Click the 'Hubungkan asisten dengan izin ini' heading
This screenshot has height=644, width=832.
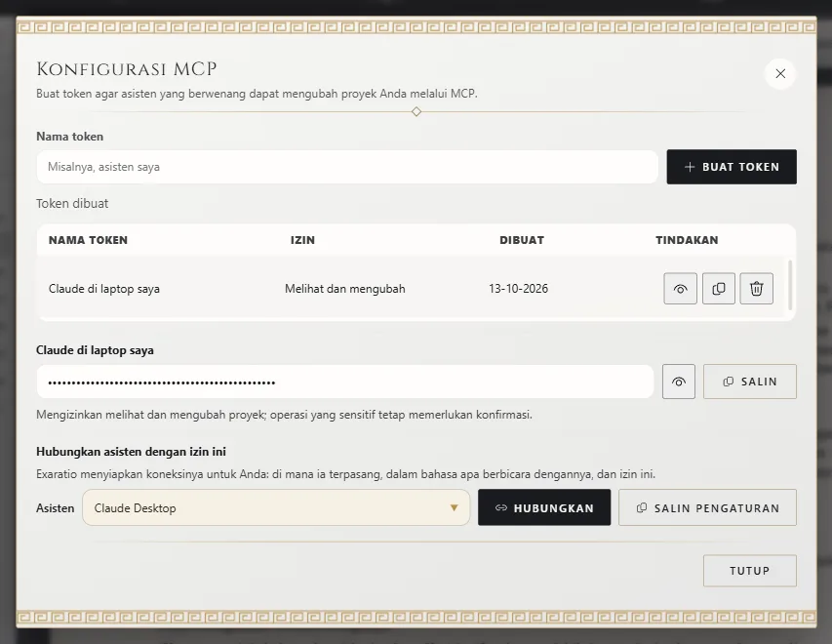coord(131,451)
